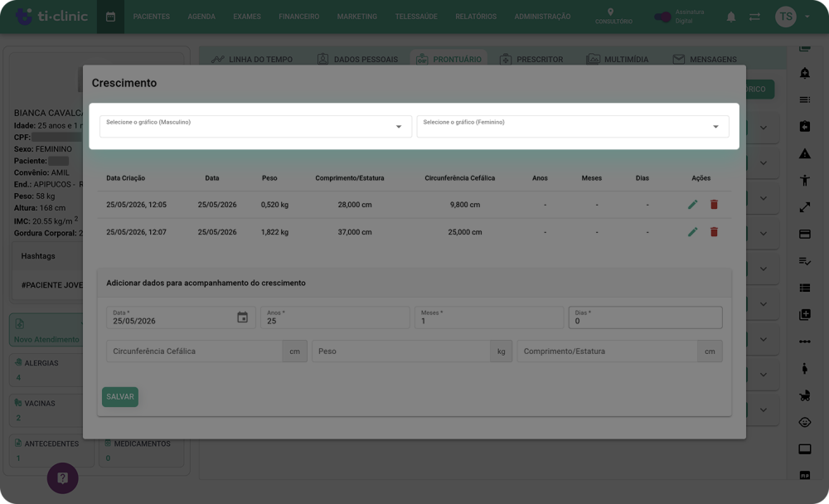Click the #PACIENTE JOVE hashtag

pyautogui.click(x=51, y=285)
